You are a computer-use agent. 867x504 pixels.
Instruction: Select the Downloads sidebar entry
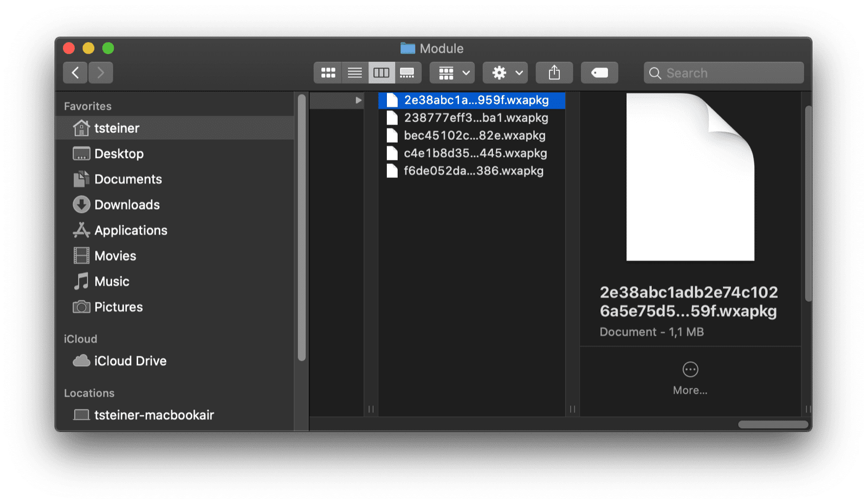point(127,204)
